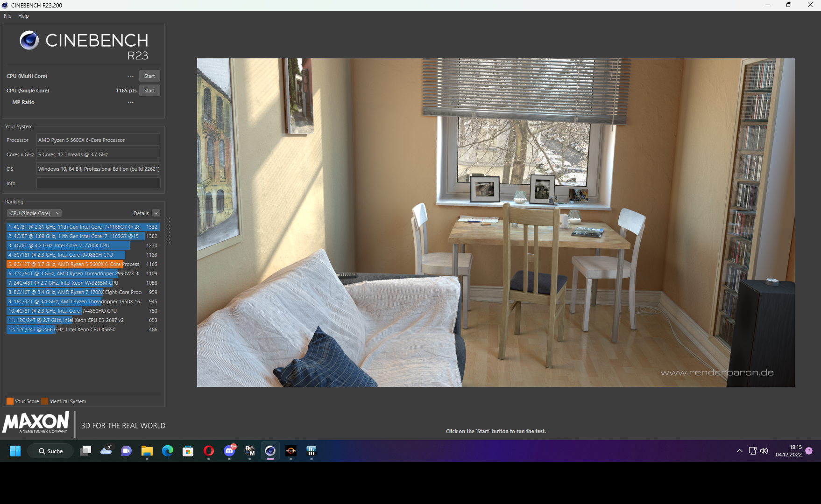
Task: Open the File menu
Action: pos(7,15)
